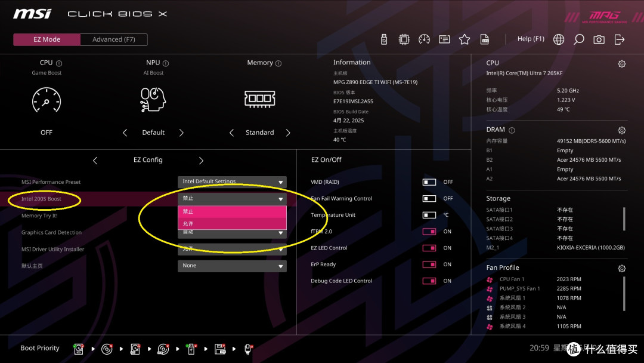Click the Storage list scrollbar

click(x=624, y=219)
